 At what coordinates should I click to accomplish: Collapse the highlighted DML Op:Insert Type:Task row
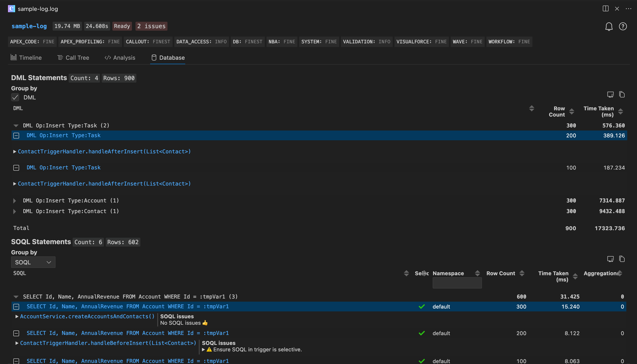coord(16,135)
